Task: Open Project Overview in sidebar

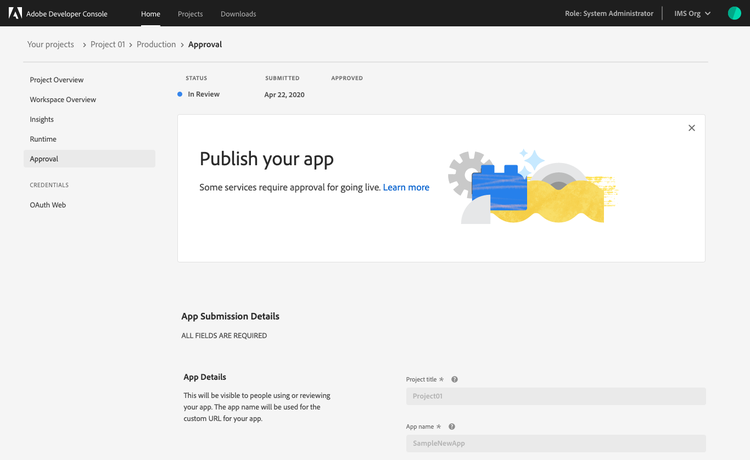Action: click(x=57, y=79)
